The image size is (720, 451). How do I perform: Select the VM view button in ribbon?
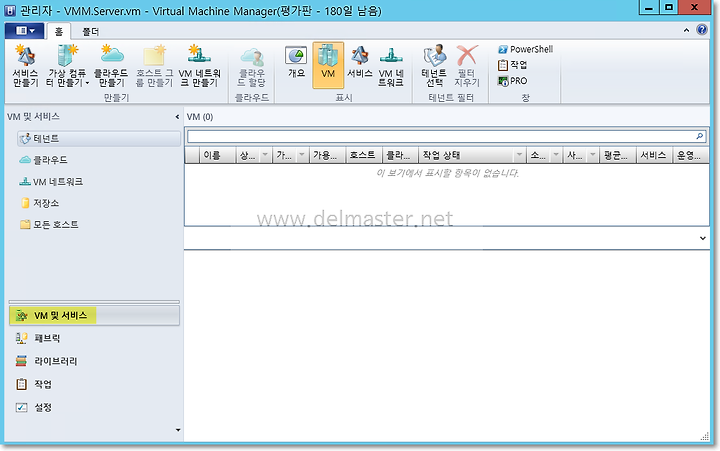click(x=328, y=65)
